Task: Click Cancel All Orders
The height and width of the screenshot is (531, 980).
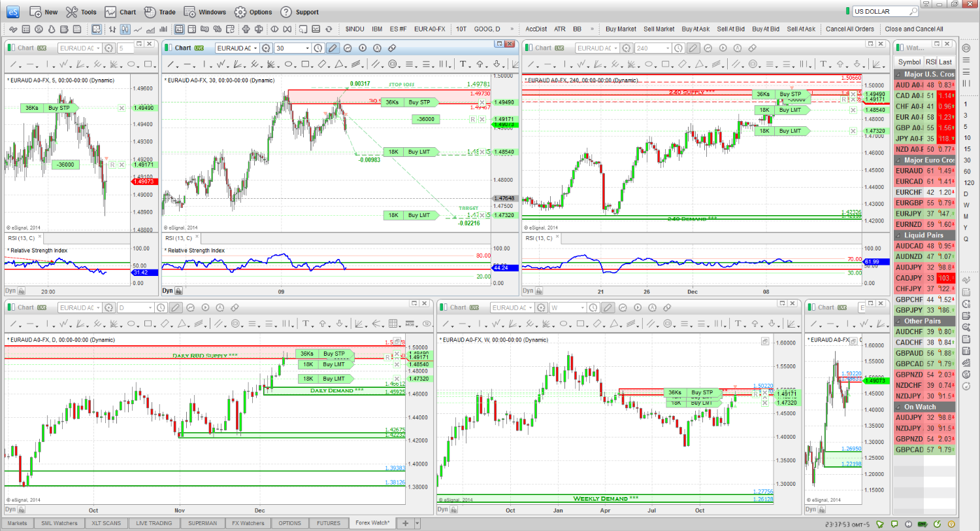Action: click(850, 29)
